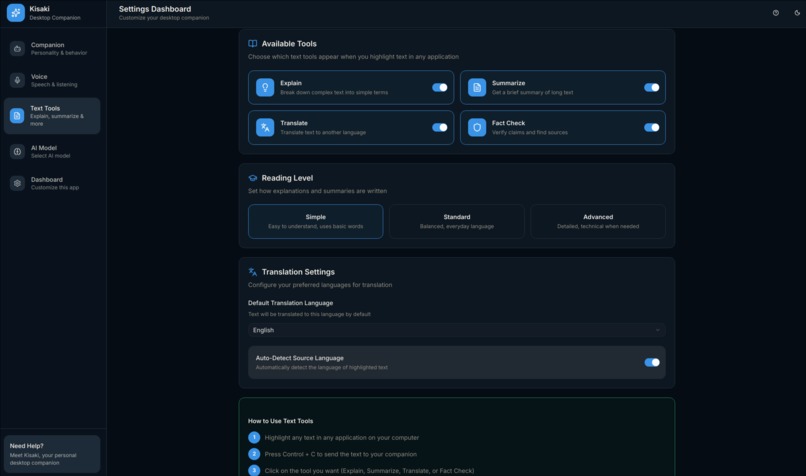Click step 2 Press Control + C instruction

[341, 454]
